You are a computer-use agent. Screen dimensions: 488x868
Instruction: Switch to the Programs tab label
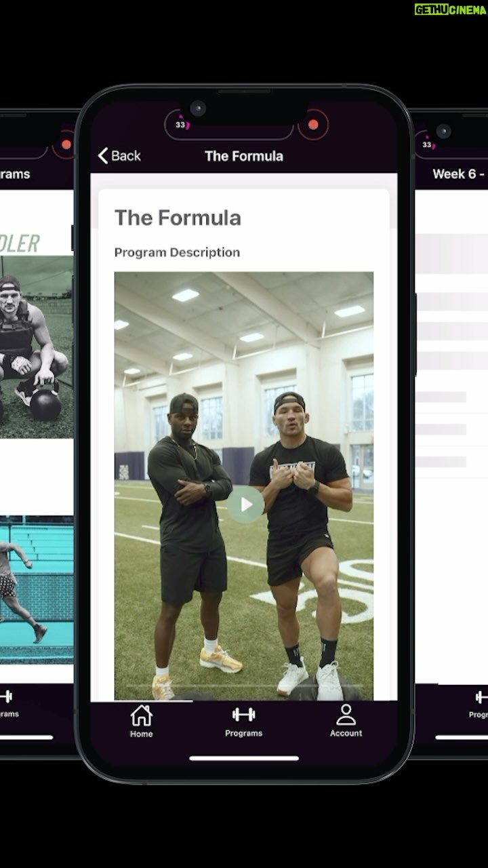point(243,733)
